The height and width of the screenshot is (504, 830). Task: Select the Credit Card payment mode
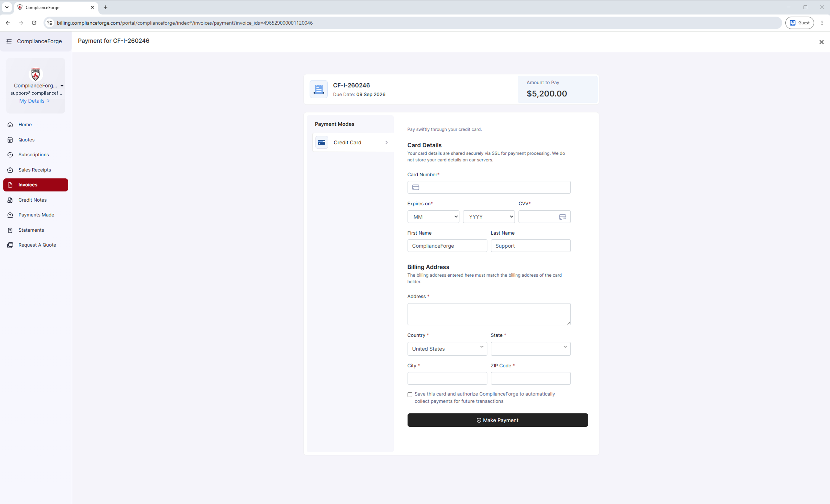pyautogui.click(x=353, y=143)
